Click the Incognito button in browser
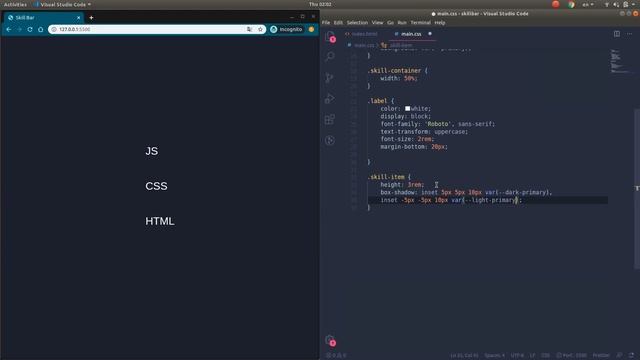This screenshot has width=640, height=360. 287,29
